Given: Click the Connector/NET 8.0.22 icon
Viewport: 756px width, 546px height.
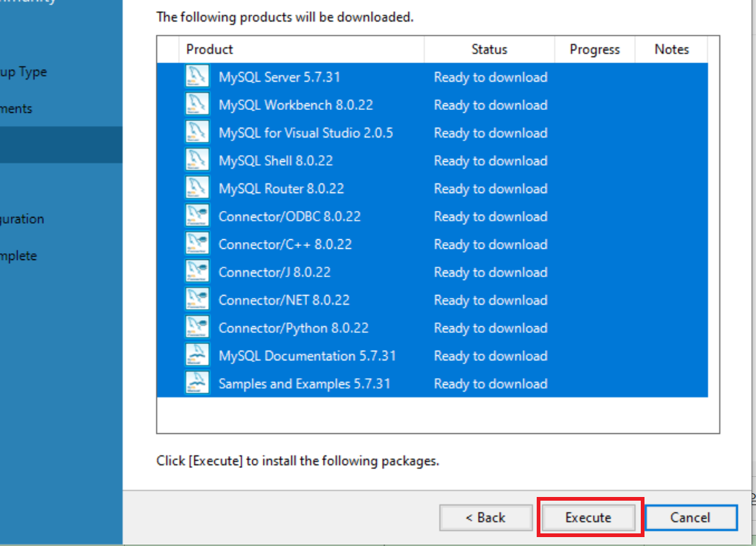Looking at the screenshot, I should click(x=197, y=300).
